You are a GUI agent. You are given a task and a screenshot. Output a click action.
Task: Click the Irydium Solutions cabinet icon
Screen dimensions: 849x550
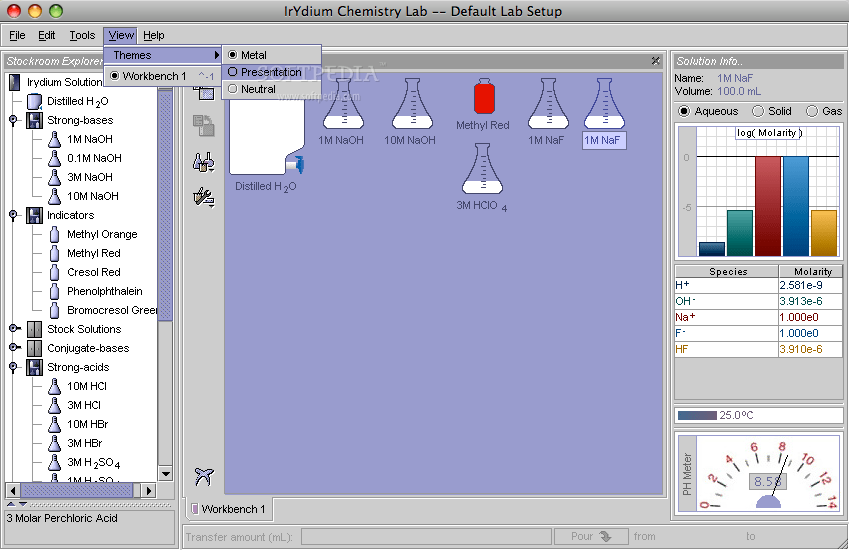(x=15, y=82)
